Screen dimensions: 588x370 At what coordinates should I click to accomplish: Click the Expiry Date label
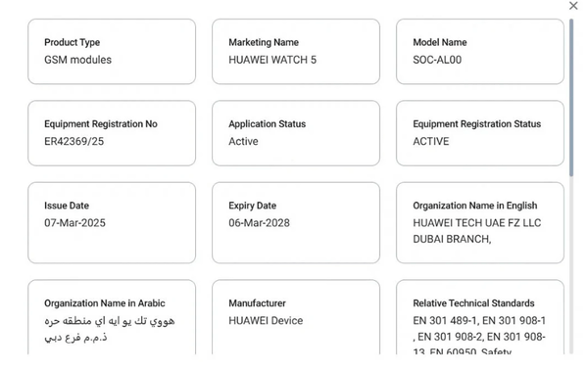tap(253, 206)
